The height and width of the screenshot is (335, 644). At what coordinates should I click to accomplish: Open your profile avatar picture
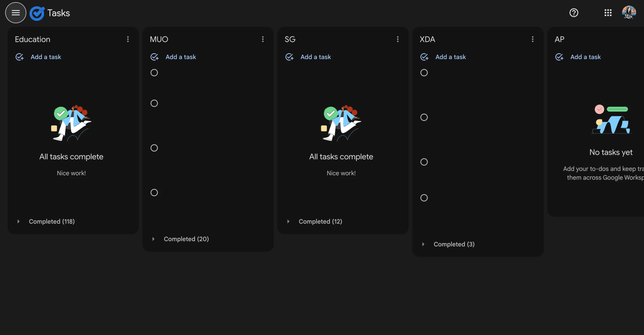pyautogui.click(x=628, y=13)
